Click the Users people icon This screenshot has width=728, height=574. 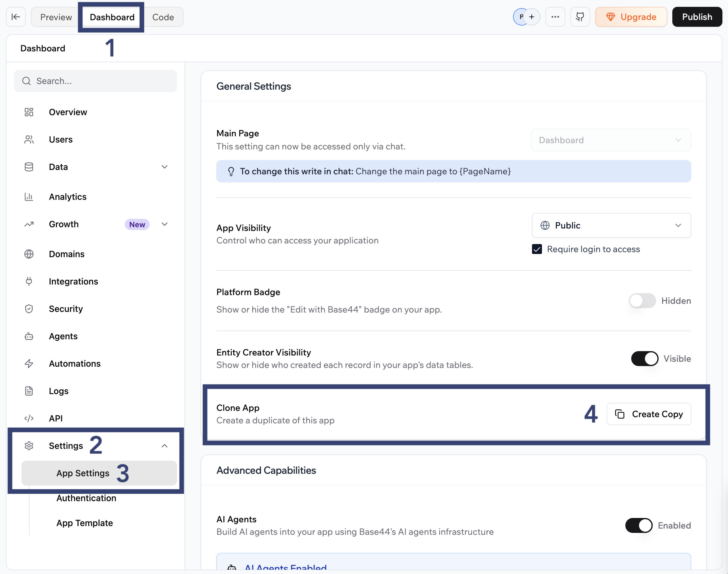29,139
